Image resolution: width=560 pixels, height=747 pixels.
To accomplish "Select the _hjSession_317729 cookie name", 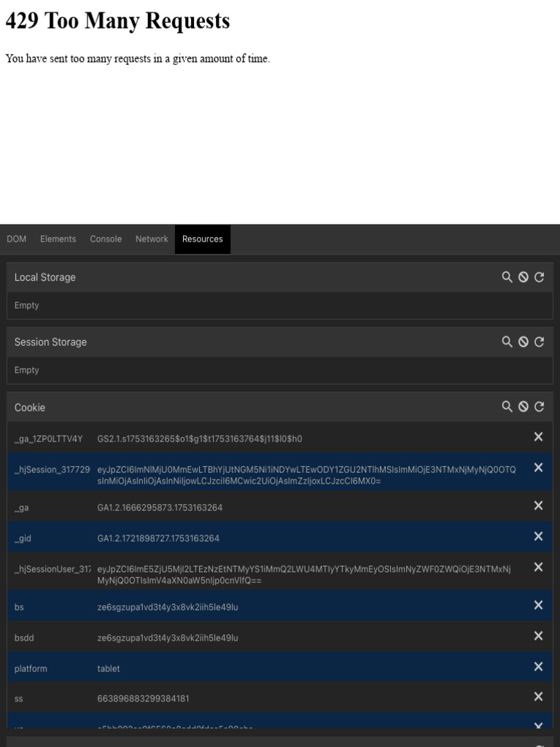I will pyautogui.click(x=52, y=470).
